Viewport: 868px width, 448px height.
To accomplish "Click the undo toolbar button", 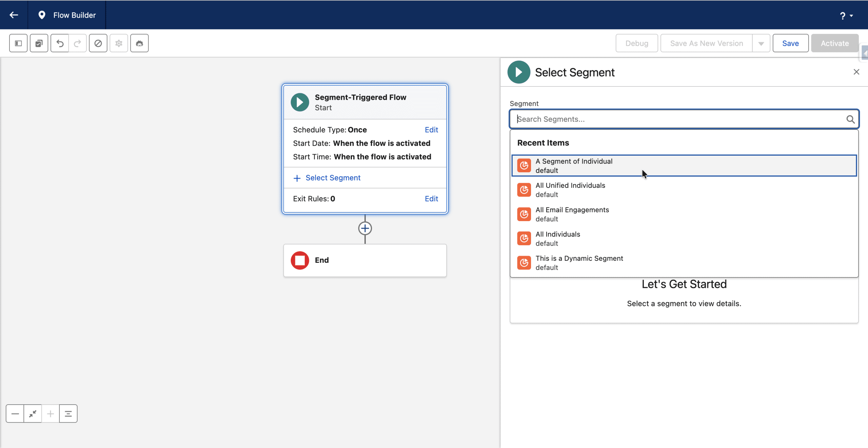I will pyautogui.click(x=60, y=43).
